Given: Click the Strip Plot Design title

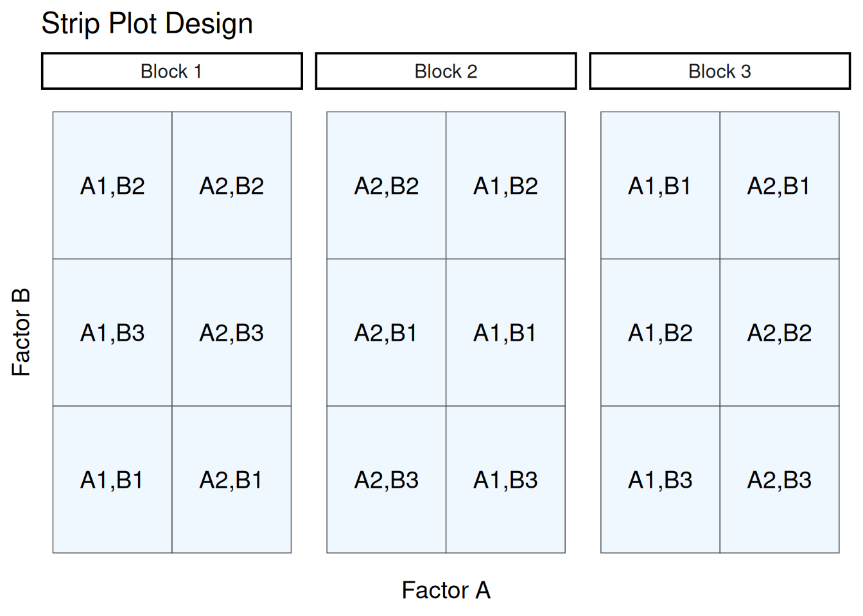Looking at the screenshot, I should point(147,24).
